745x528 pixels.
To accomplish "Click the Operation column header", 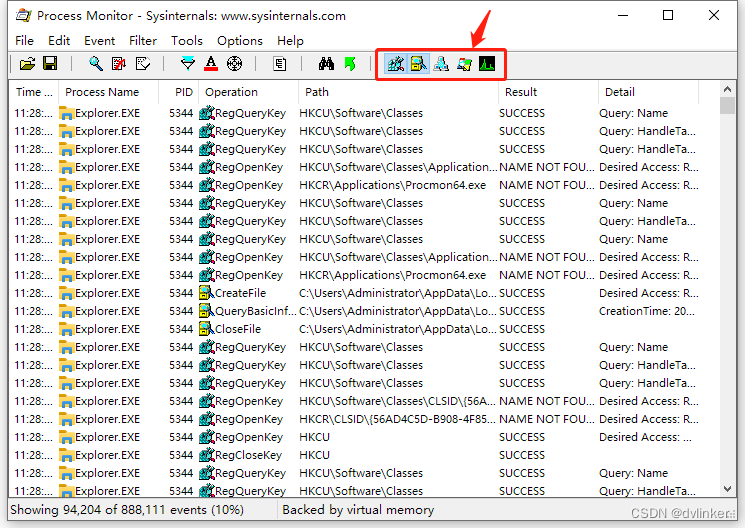I will (248, 92).
